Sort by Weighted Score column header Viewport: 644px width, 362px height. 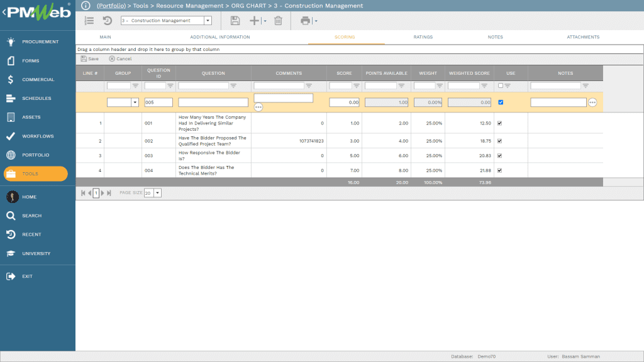[469, 73]
